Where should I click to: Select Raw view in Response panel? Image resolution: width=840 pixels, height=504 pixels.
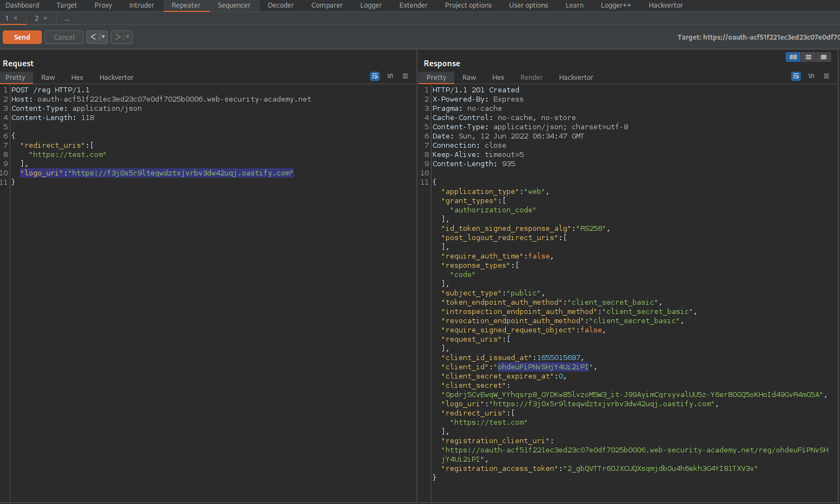(469, 78)
